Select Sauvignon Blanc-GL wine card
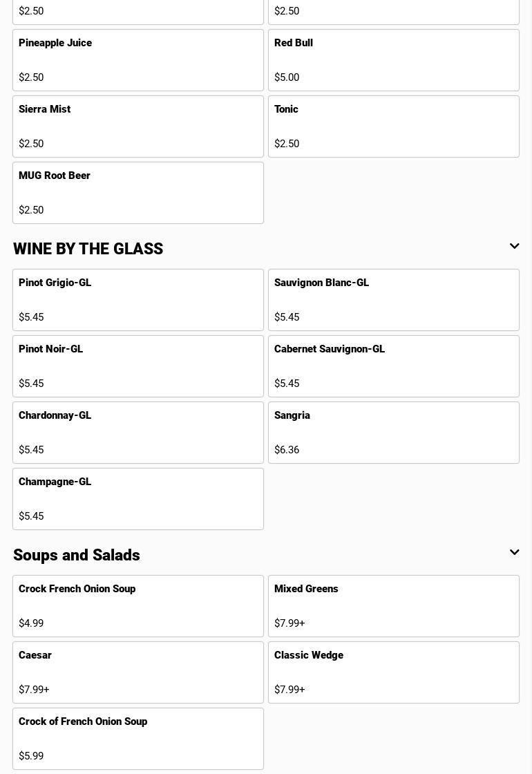Viewport: 532px width, 774px height. tap(393, 300)
